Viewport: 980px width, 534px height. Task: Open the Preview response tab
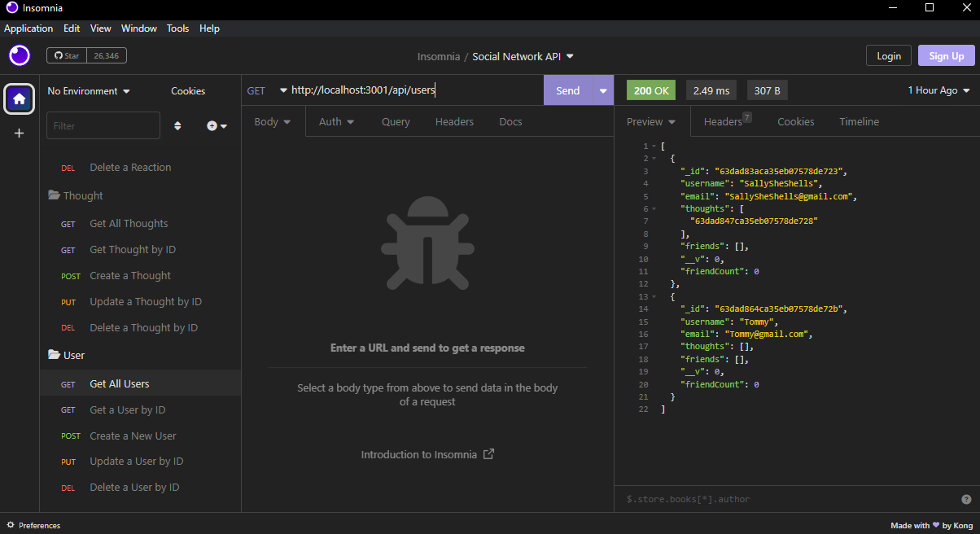point(651,121)
